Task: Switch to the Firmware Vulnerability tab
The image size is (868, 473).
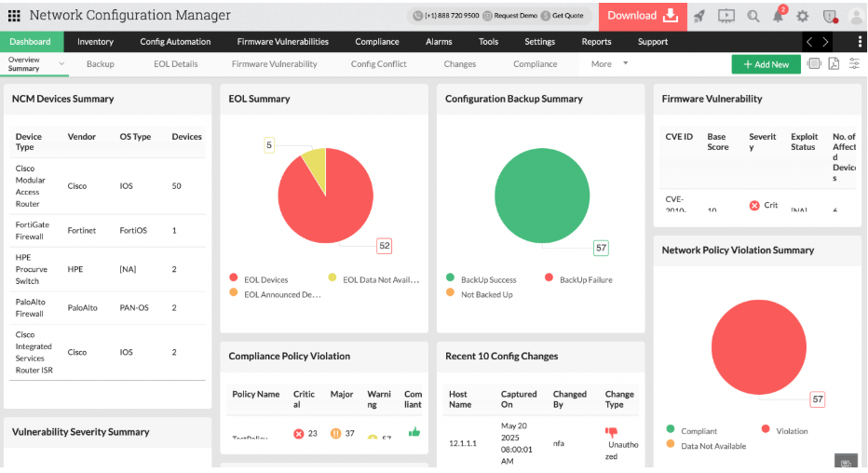Action: [x=274, y=64]
